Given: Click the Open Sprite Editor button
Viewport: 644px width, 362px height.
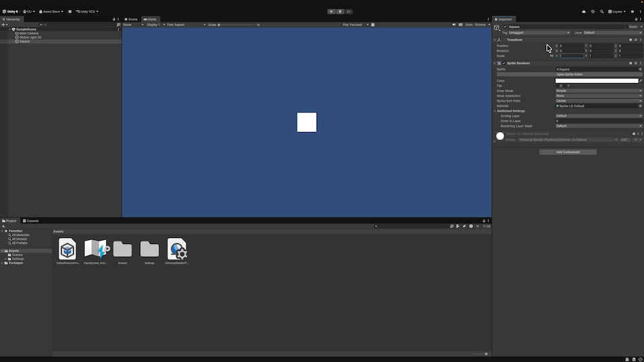Looking at the screenshot, I should 570,74.
